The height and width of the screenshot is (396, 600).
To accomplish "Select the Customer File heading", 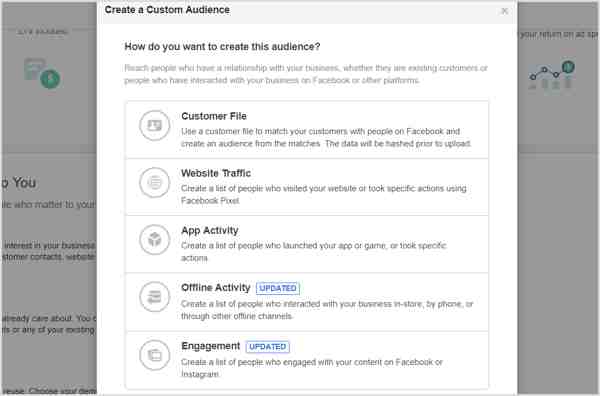I will point(214,116).
